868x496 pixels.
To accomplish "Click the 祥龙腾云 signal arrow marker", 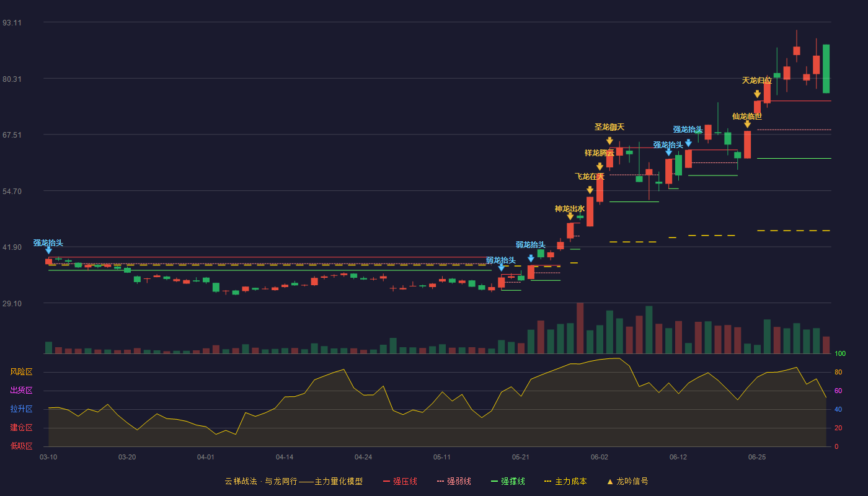I will (x=600, y=166).
